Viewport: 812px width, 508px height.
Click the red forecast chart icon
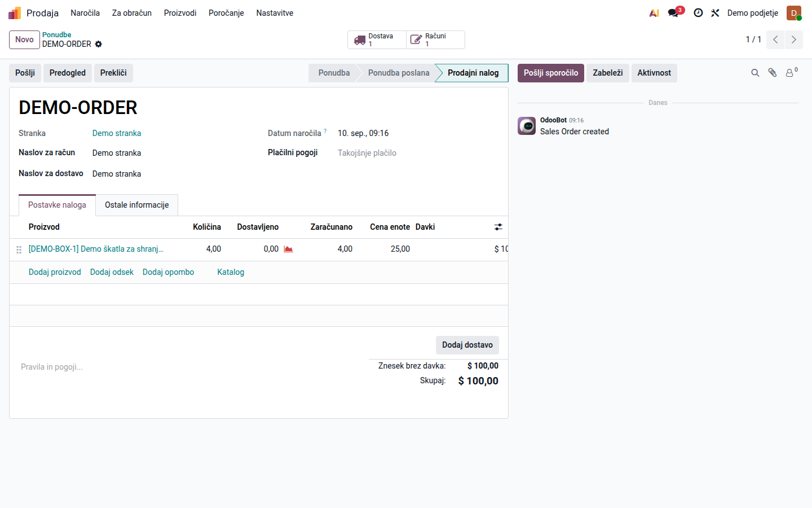pyautogui.click(x=288, y=249)
